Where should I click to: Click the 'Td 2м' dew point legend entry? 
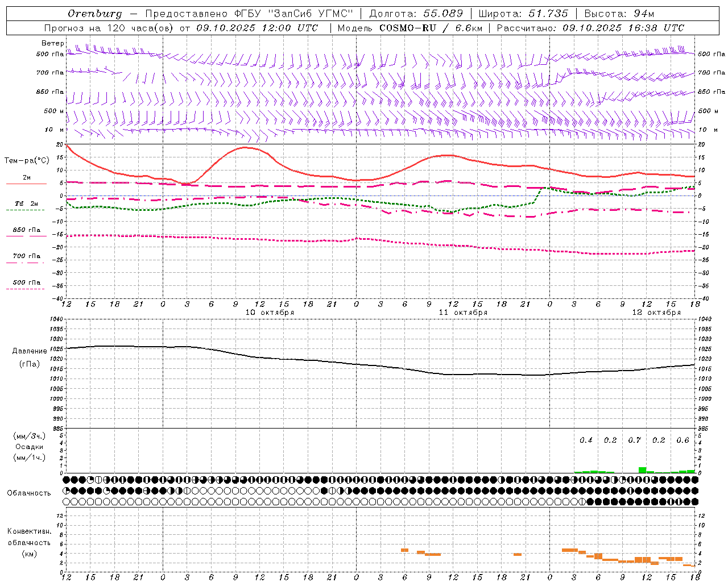tap(27, 203)
